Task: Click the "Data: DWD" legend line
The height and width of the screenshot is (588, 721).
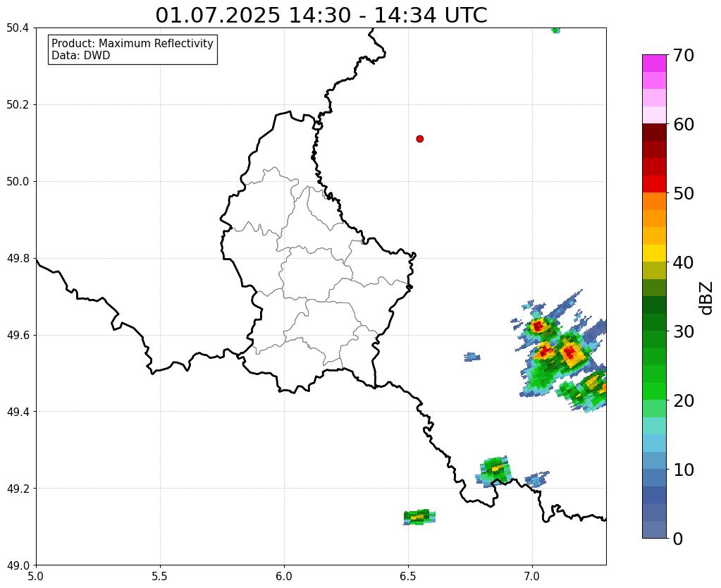Action: [x=81, y=56]
